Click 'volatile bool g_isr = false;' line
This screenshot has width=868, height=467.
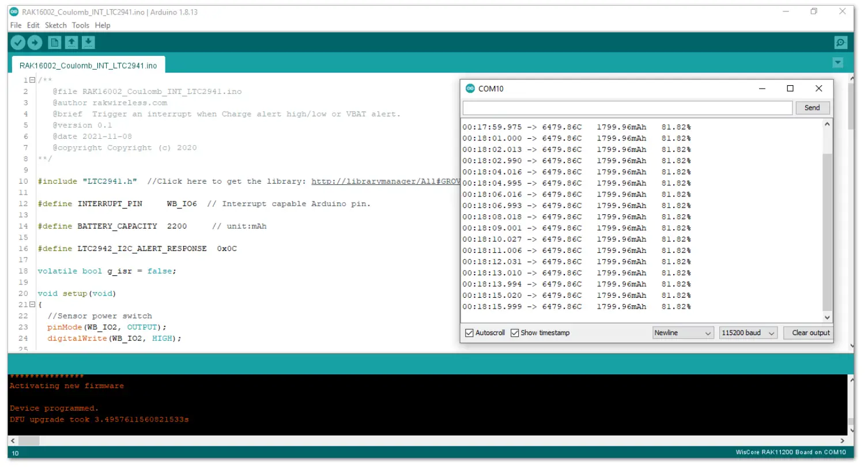107,271
